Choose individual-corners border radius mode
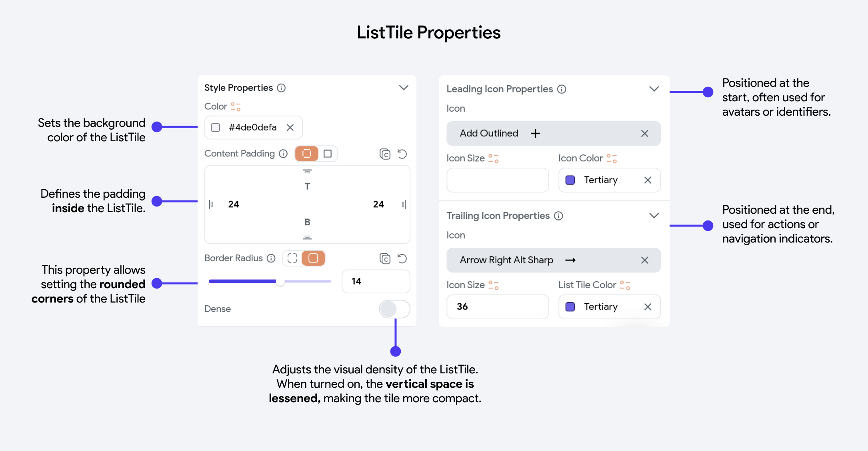The width and height of the screenshot is (868, 451). [x=292, y=258]
